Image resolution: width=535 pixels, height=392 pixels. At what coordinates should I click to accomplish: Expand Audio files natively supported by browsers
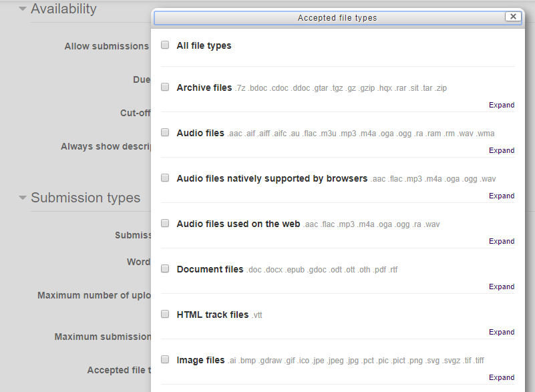pyautogui.click(x=502, y=196)
